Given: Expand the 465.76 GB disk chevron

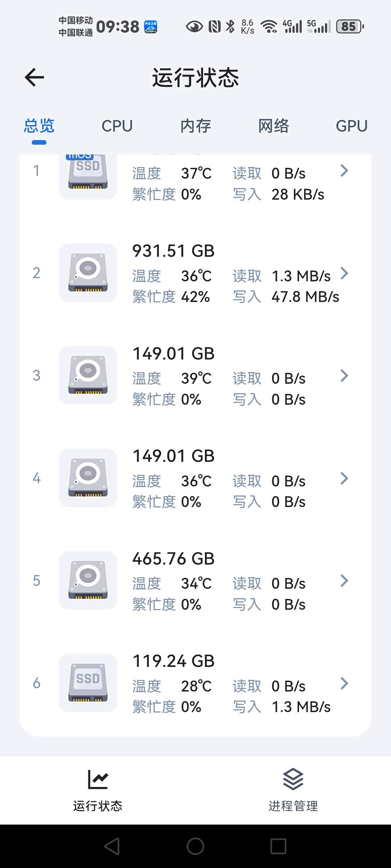Looking at the screenshot, I should click(344, 581).
